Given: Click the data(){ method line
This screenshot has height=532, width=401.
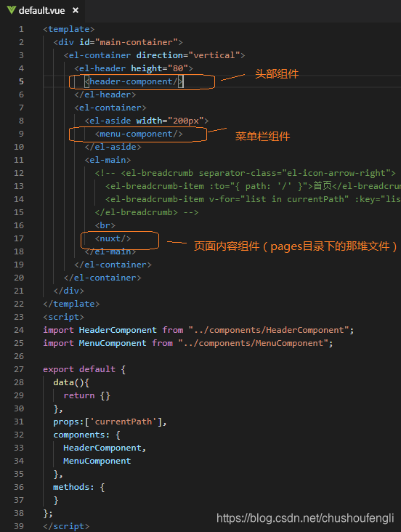Looking at the screenshot, I should pos(71,382).
